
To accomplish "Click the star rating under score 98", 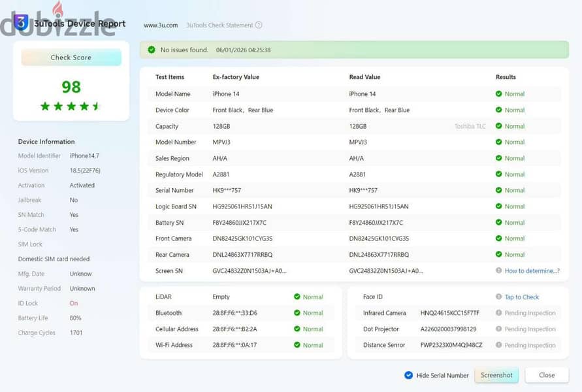I will click(71, 106).
